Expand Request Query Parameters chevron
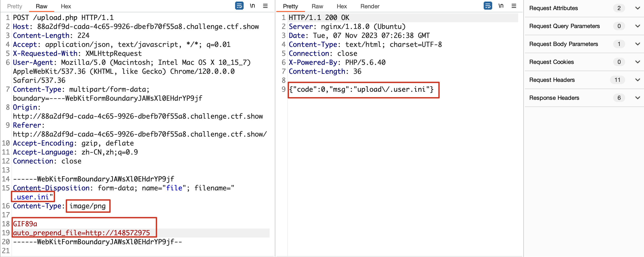 coord(638,26)
